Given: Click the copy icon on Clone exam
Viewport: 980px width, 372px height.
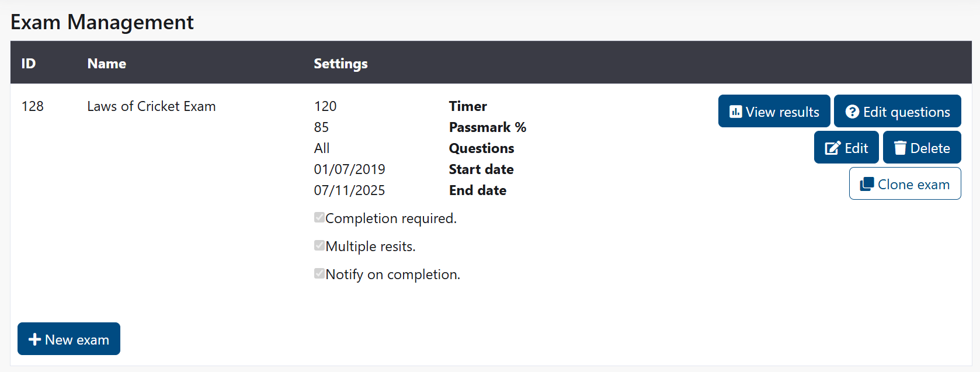Looking at the screenshot, I should 867,183.
